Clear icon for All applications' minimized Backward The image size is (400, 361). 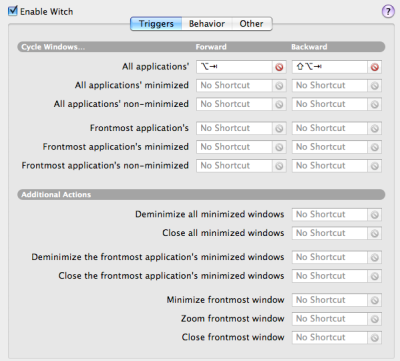click(375, 86)
